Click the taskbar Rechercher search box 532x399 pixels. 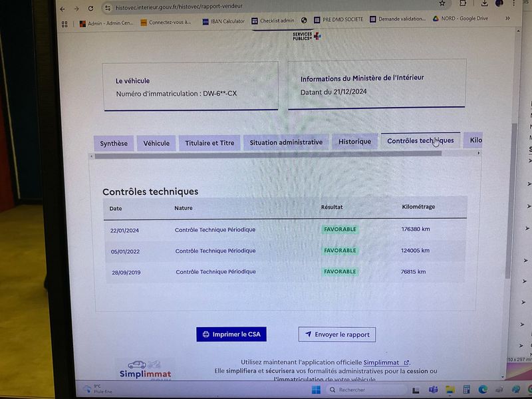(366, 390)
